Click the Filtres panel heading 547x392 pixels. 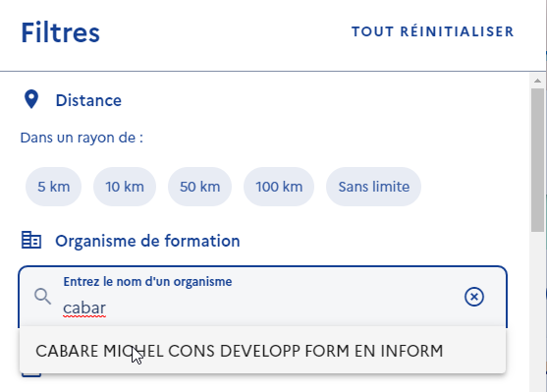[60, 32]
